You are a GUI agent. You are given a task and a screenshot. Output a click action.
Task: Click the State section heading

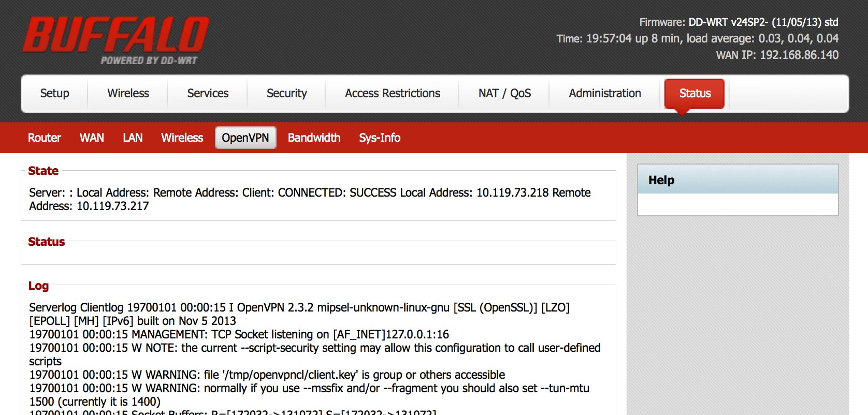[x=43, y=171]
